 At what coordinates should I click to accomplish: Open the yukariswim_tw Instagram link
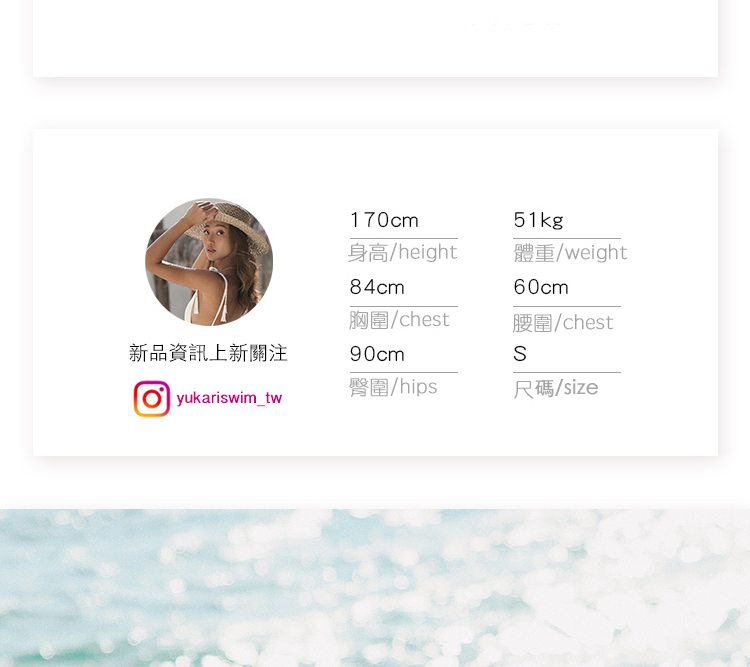[x=229, y=398]
